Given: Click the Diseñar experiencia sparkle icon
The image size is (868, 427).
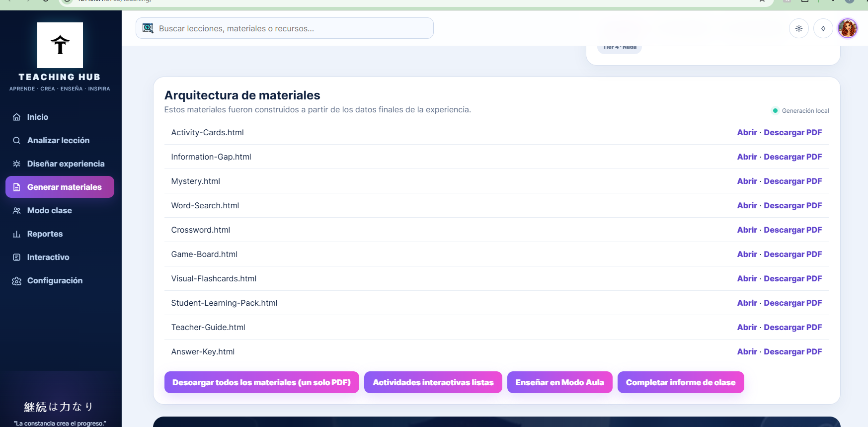Looking at the screenshot, I should pyautogui.click(x=17, y=164).
